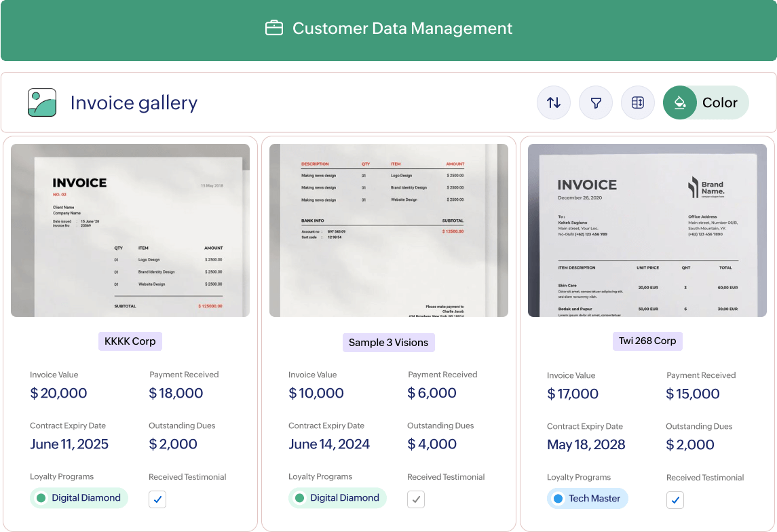Click the May 18, 2028 expiry date
Screen dimensions: 777x532
[586, 444]
